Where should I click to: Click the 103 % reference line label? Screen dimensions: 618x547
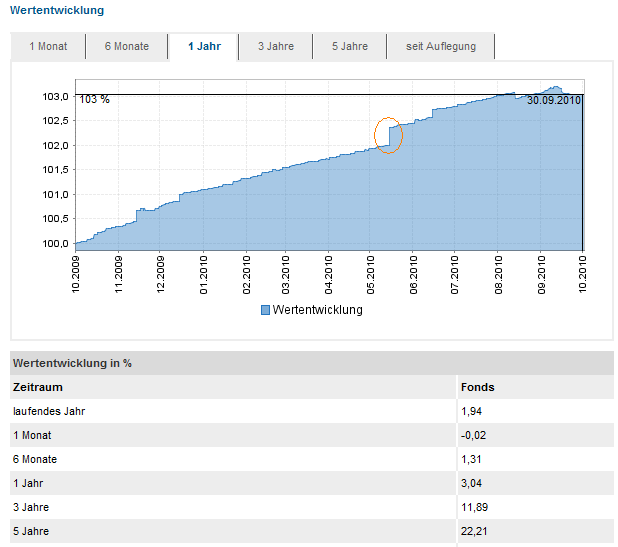(x=94, y=101)
